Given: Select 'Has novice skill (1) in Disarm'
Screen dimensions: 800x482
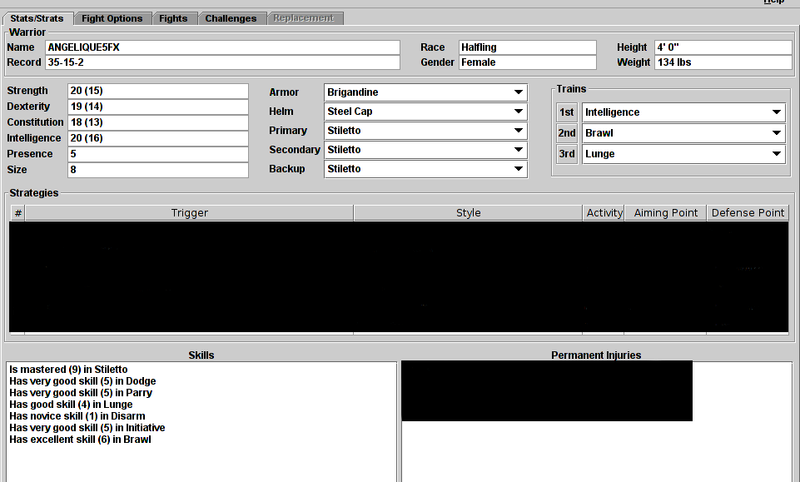Looking at the screenshot, I should pyautogui.click(x=77, y=416).
